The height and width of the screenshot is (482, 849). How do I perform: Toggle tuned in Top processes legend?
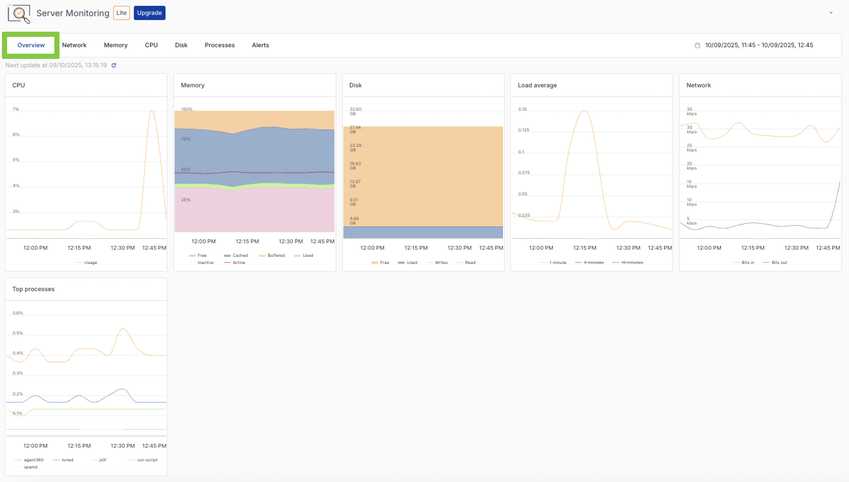click(67, 460)
